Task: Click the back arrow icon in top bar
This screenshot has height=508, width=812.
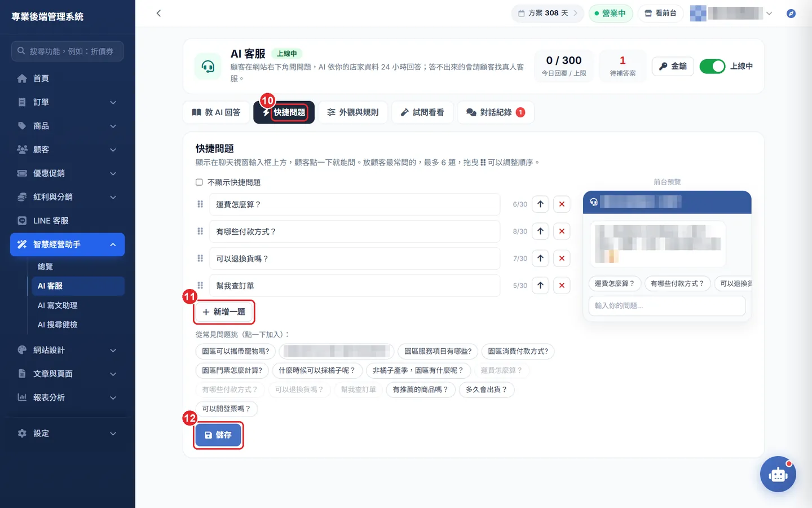Action: (158, 13)
